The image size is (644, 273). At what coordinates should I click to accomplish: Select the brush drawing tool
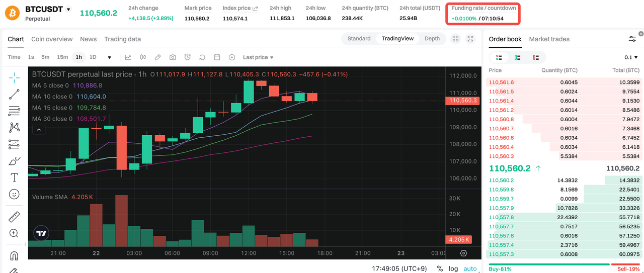14,161
